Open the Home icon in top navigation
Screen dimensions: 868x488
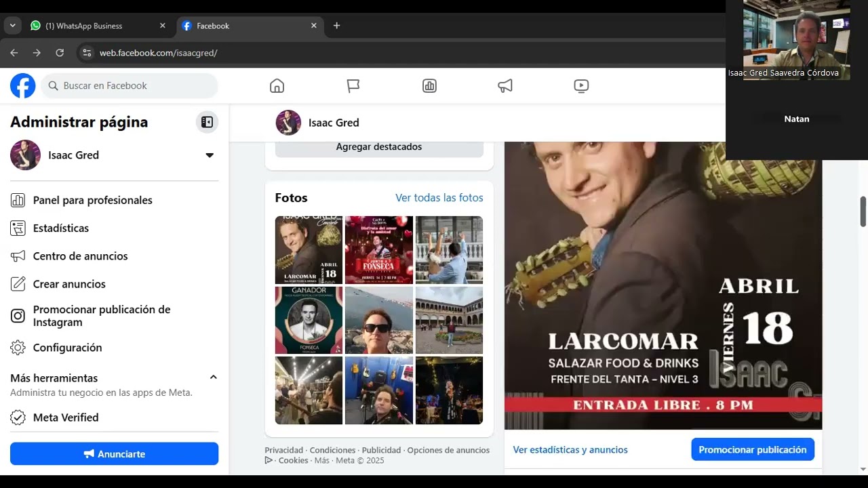coord(277,85)
